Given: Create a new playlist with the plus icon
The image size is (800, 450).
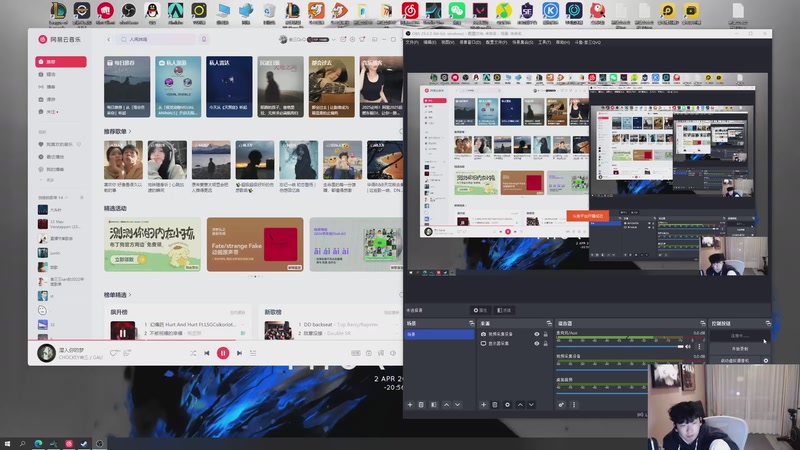Looking at the screenshot, I should pos(82,197).
